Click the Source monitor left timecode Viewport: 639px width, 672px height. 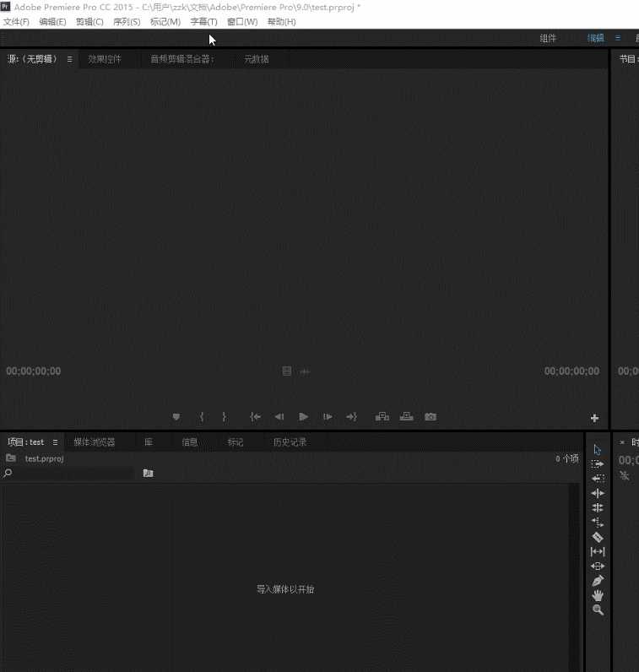click(34, 371)
